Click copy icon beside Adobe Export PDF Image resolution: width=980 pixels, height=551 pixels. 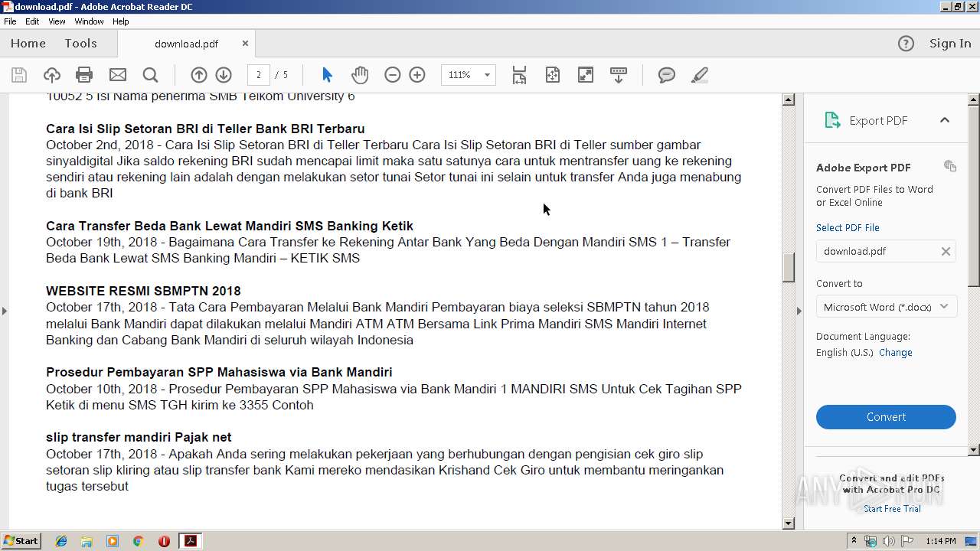[x=950, y=166]
